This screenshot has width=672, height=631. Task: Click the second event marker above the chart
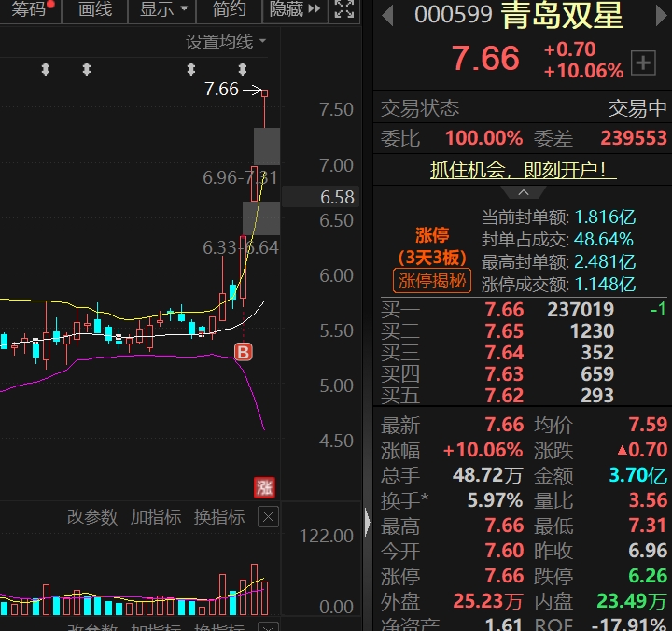click(87, 69)
